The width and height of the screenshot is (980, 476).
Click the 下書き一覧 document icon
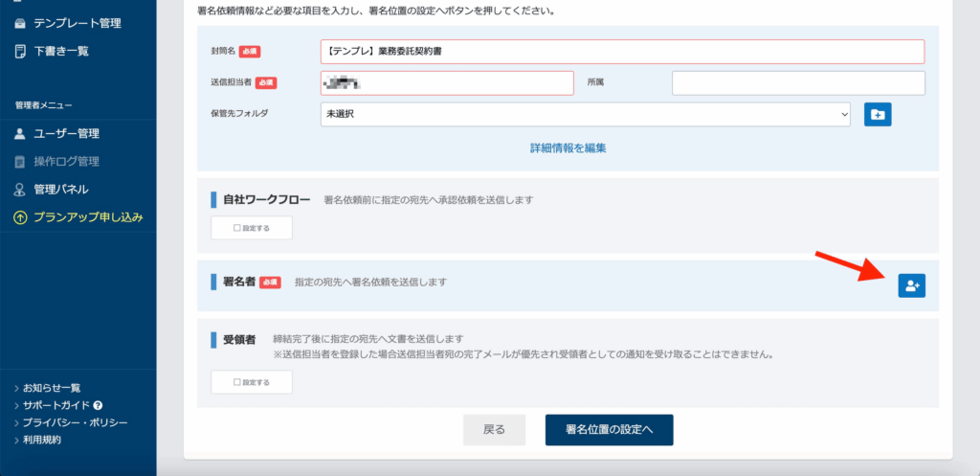click(x=21, y=52)
